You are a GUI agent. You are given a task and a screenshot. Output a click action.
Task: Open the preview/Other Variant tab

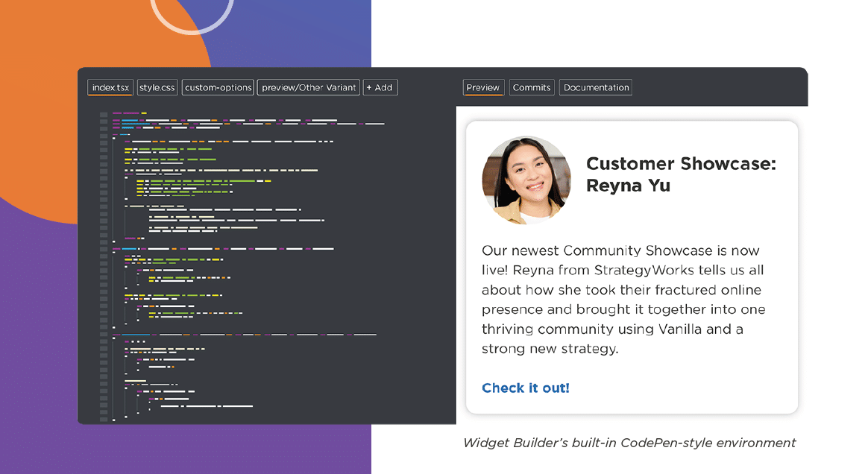pyautogui.click(x=309, y=88)
